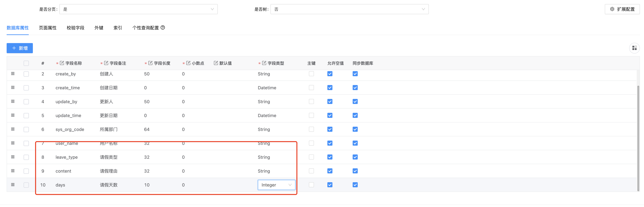Click edit icon next to 字段类型 header
The width and height of the screenshot is (644, 207).
click(264, 63)
